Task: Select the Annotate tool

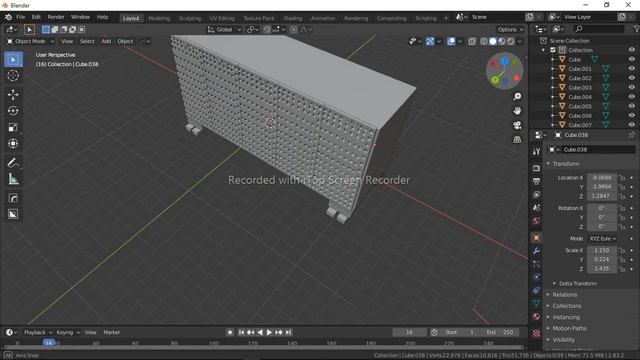Action: tap(13, 162)
